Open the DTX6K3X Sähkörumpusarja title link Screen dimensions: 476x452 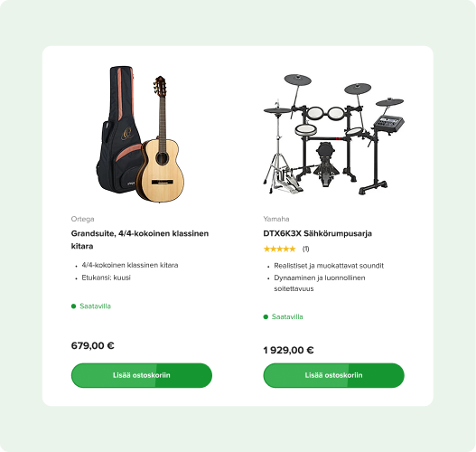(317, 233)
